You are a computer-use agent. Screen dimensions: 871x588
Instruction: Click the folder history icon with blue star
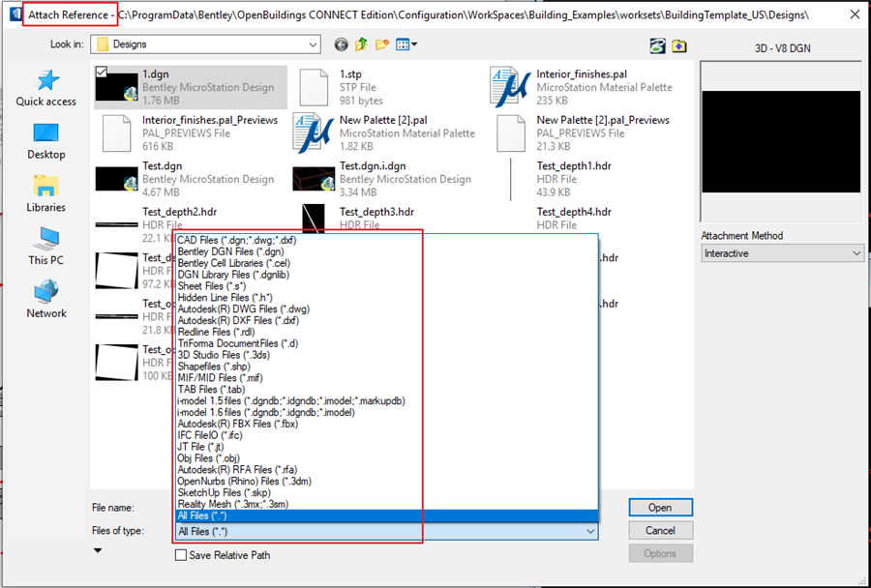[x=678, y=46]
